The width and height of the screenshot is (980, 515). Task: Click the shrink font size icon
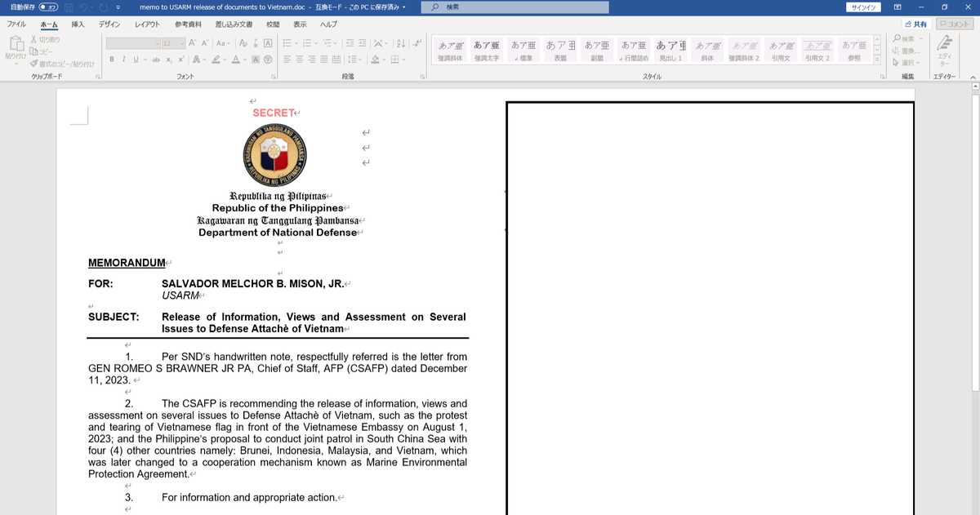205,42
